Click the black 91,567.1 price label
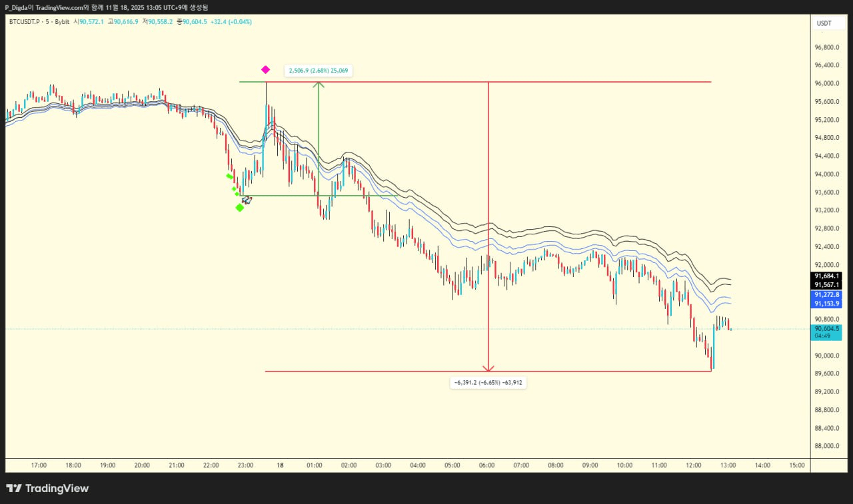Screen dimensions: 853x504 [x=826, y=285]
